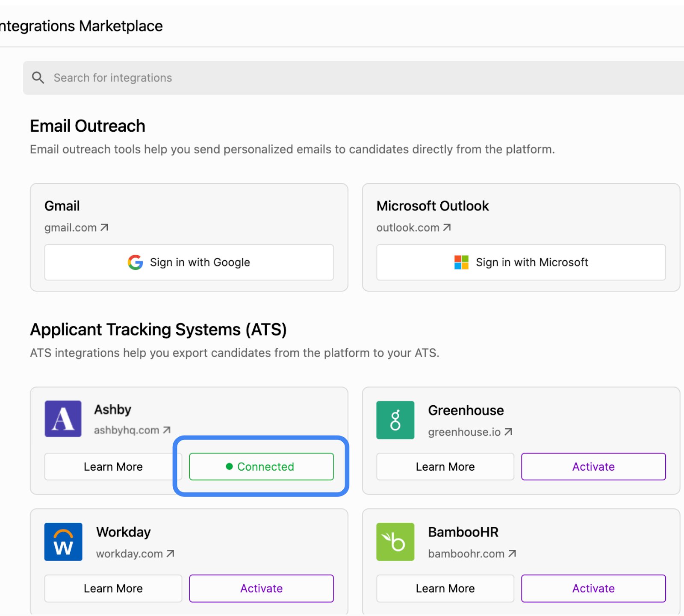This screenshot has width=684, height=616.
Task: Click the Microsoft Outlook card title
Action: [433, 206]
